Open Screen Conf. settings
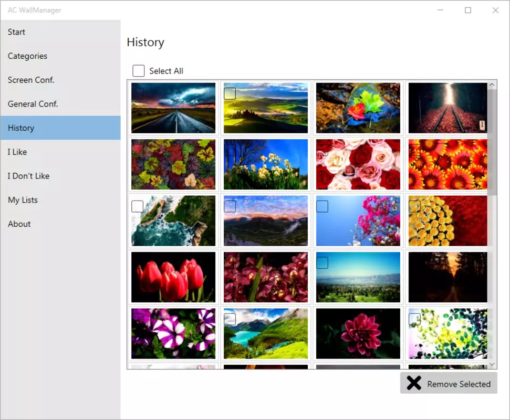 coord(60,80)
